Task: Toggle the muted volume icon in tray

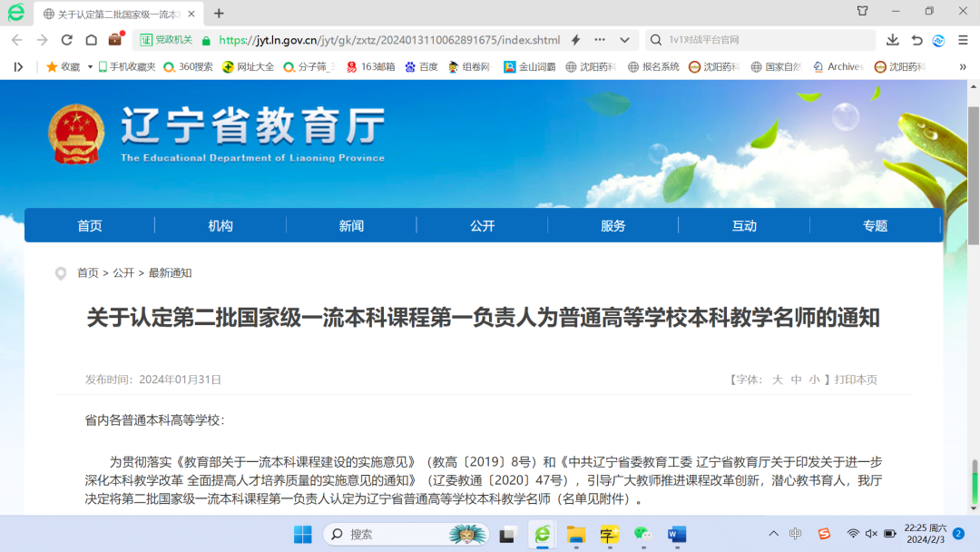Action: click(871, 534)
